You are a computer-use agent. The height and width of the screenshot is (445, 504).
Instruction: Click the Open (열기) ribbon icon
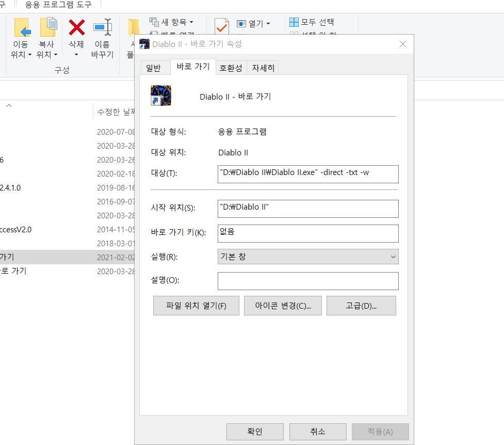click(241, 24)
